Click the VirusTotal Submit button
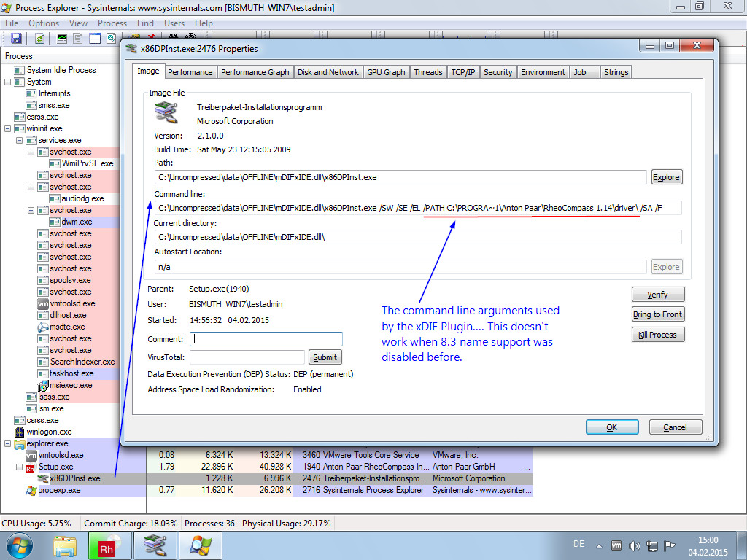Screen dimensions: 747x560 pyautogui.click(x=325, y=357)
